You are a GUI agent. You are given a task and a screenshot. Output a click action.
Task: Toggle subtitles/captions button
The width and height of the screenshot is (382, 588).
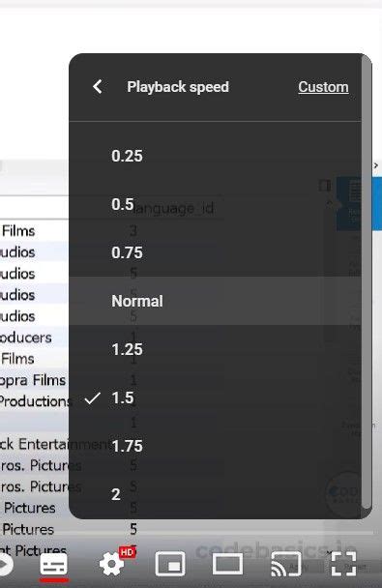(x=54, y=565)
